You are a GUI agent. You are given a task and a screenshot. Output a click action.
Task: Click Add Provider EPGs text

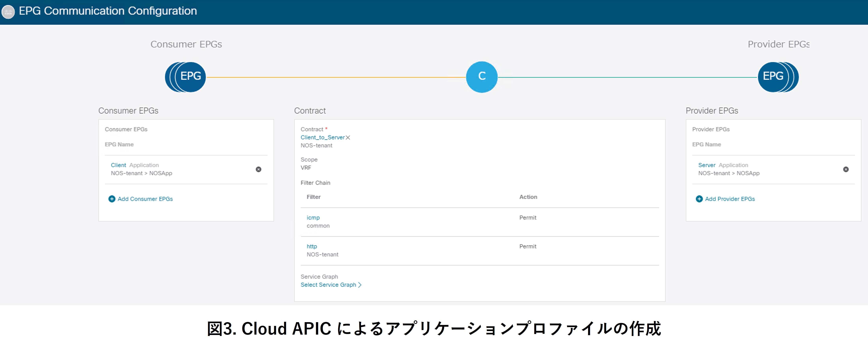[x=730, y=199]
